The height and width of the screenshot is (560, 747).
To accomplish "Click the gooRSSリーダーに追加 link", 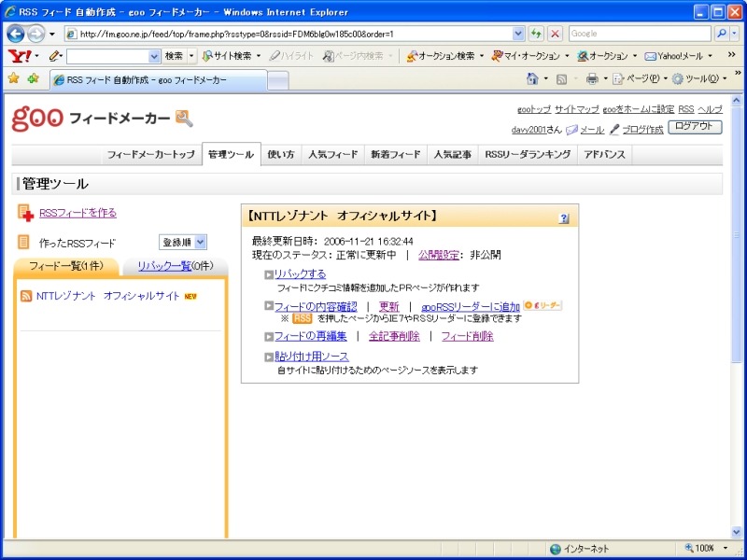I will 471,307.
